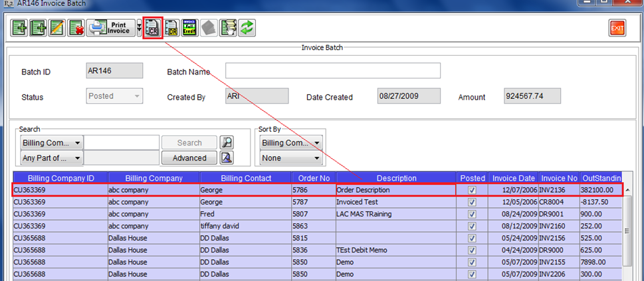Sort by the Invoice Date column header
This screenshot has width=644, height=281.
click(x=513, y=178)
